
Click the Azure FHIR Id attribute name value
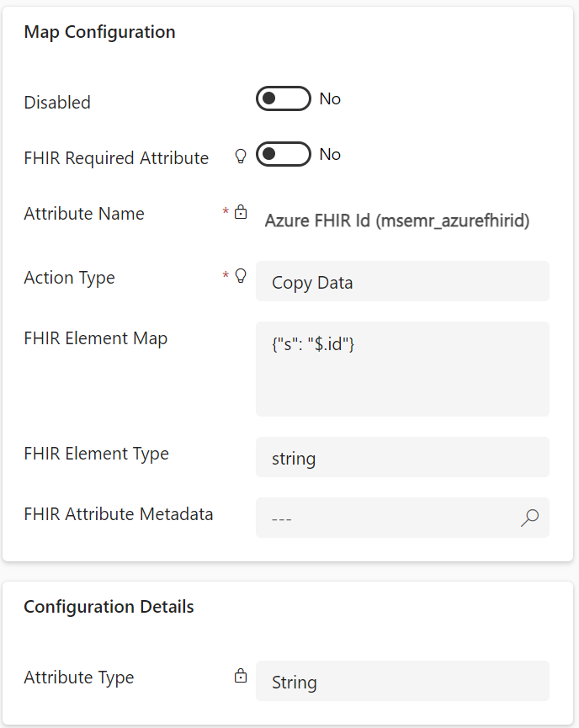[x=397, y=221]
